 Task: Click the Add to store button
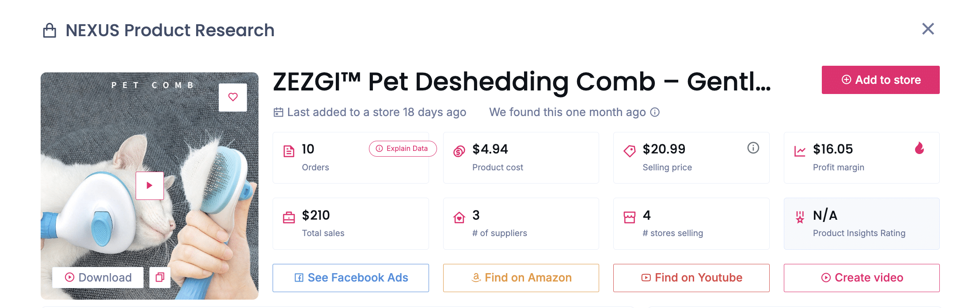pyautogui.click(x=880, y=80)
